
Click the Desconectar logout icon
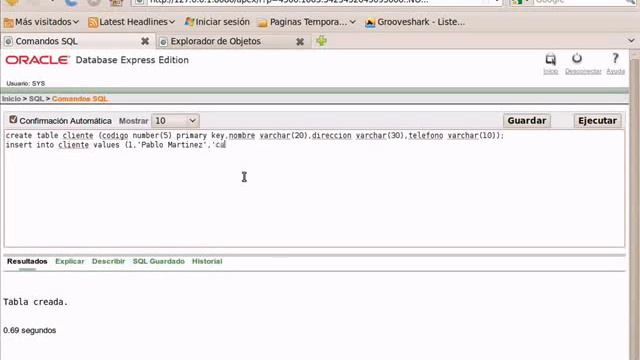(x=583, y=63)
